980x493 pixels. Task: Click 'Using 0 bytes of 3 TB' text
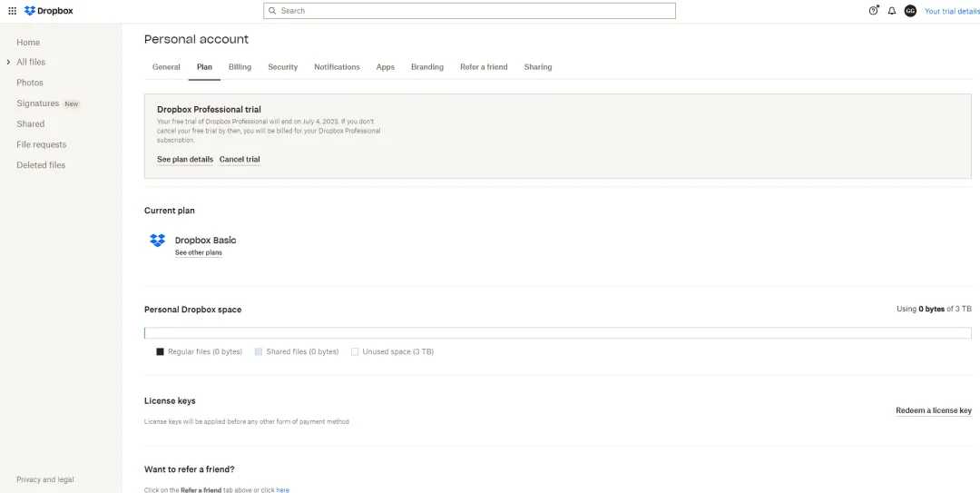934,309
